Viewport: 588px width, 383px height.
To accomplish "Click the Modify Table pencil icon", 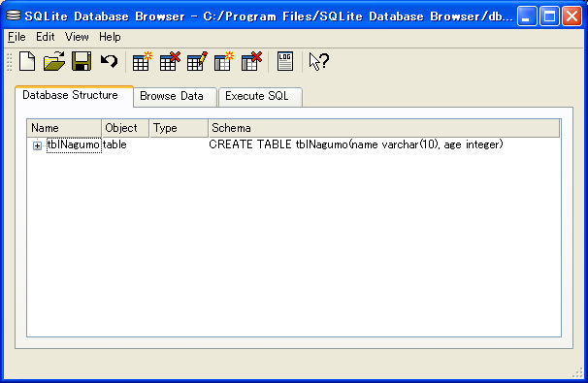I will click(197, 61).
